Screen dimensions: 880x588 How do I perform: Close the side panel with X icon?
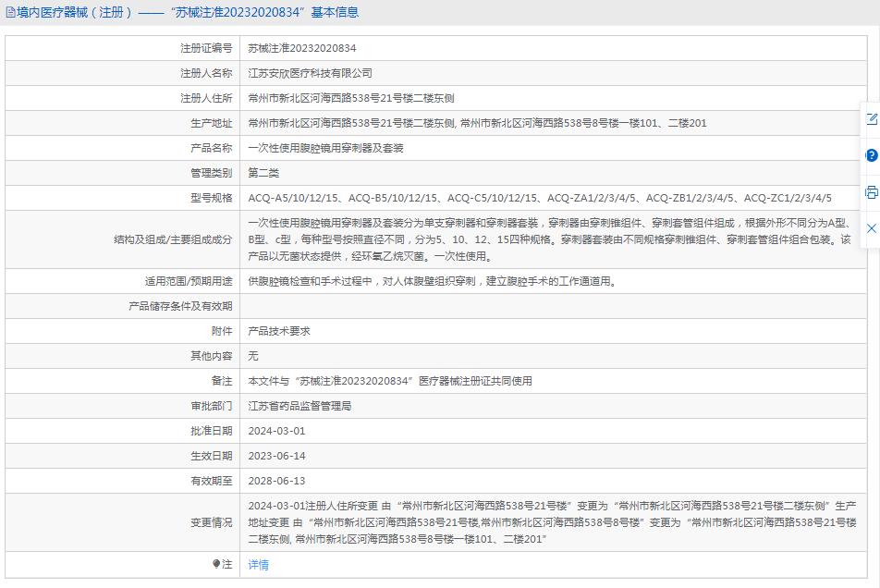(872, 228)
